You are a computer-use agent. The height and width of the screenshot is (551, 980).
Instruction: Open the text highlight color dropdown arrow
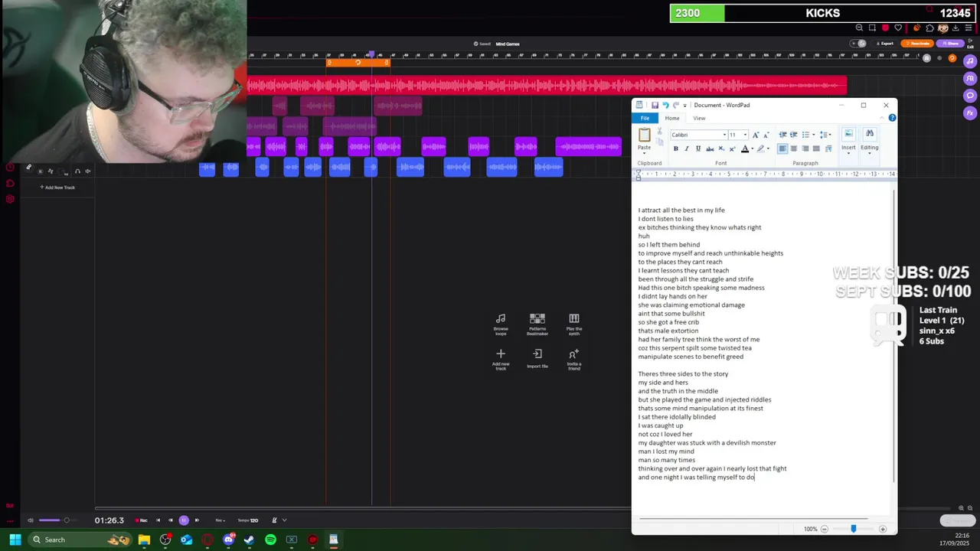pyautogui.click(x=768, y=148)
